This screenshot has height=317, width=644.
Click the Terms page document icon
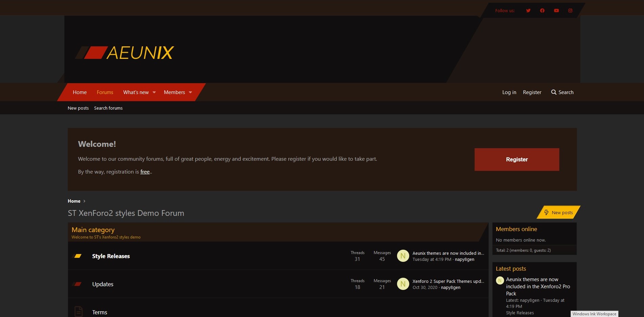click(x=78, y=312)
